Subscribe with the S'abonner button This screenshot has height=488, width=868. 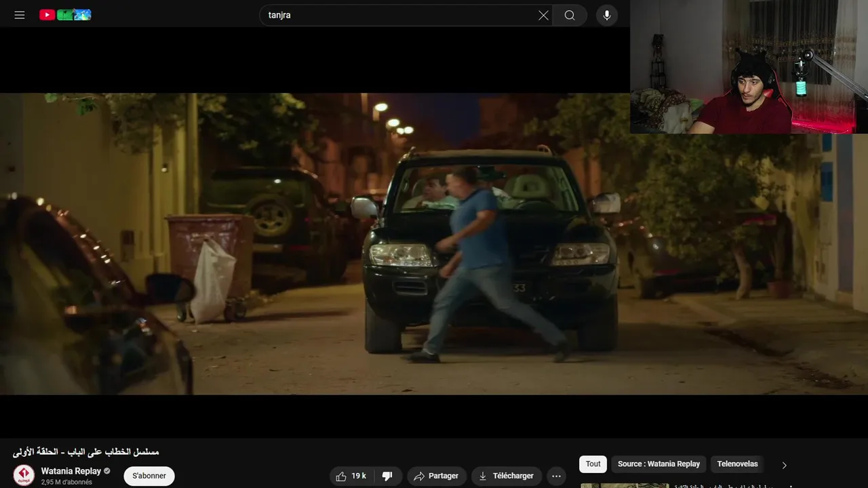[x=149, y=476]
